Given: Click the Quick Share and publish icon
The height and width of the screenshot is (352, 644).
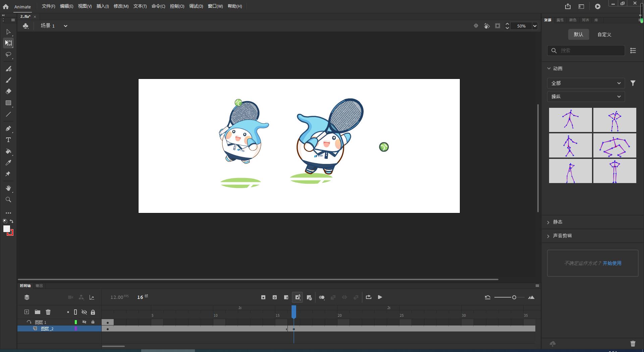Looking at the screenshot, I should (568, 6).
